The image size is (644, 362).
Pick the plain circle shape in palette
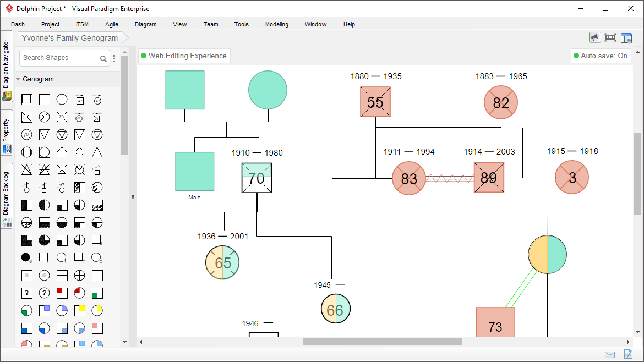62,100
